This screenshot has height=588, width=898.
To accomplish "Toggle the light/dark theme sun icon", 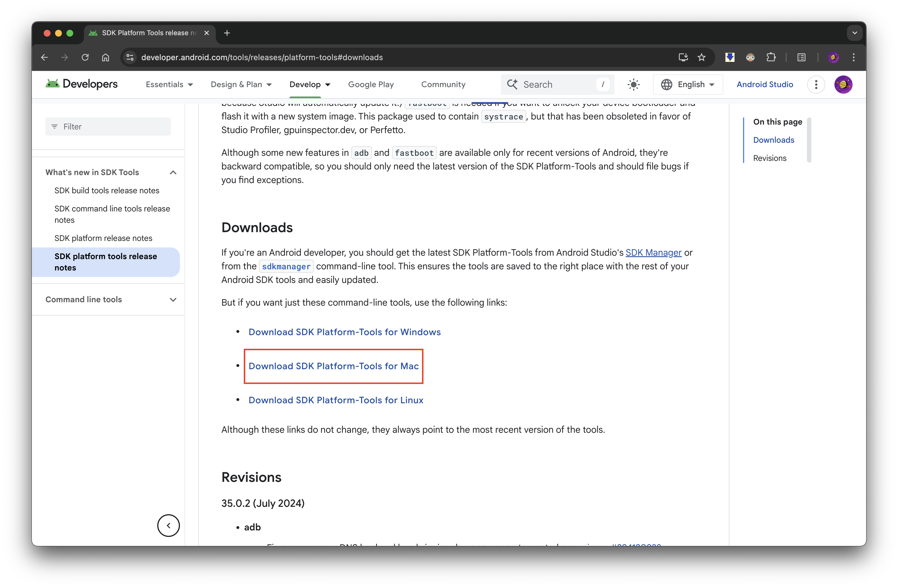I will pyautogui.click(x=633, y=85).
